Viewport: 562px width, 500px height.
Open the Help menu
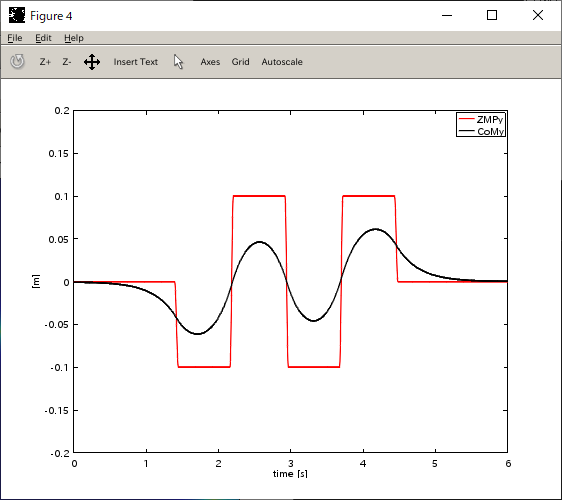[x=74, y=38]
